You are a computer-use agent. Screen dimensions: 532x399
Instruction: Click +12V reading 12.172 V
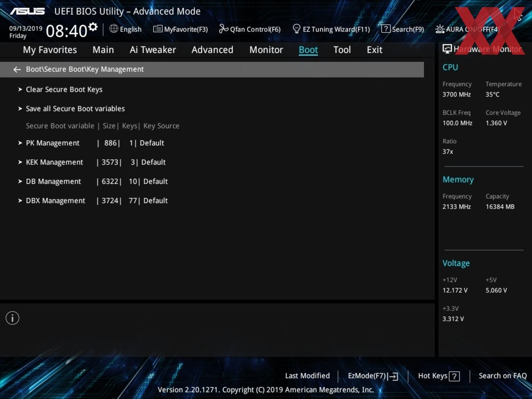click(455, 290)
